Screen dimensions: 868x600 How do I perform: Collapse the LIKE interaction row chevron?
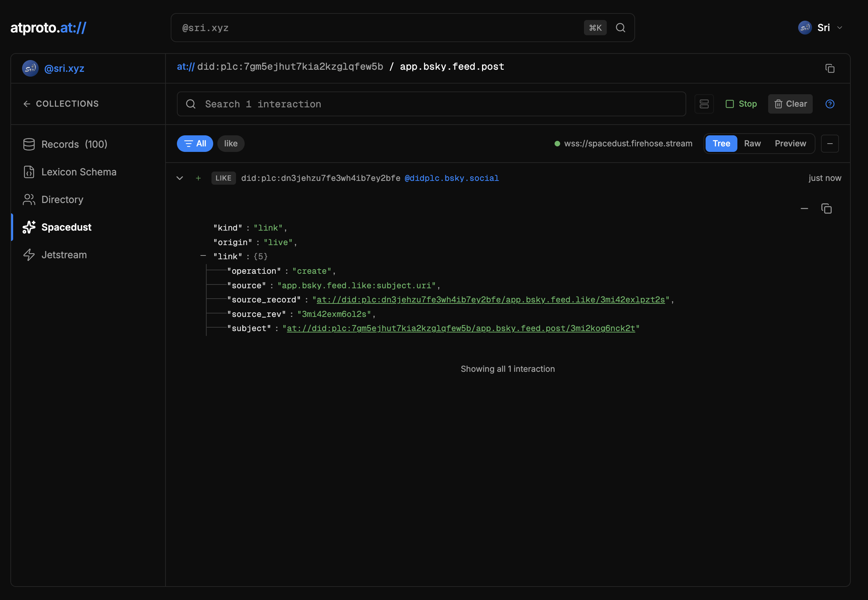coord(180,178)
